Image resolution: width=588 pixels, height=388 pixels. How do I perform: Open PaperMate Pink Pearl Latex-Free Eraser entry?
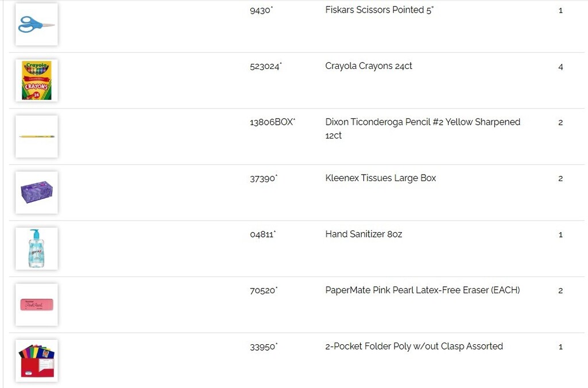(423, 290)
